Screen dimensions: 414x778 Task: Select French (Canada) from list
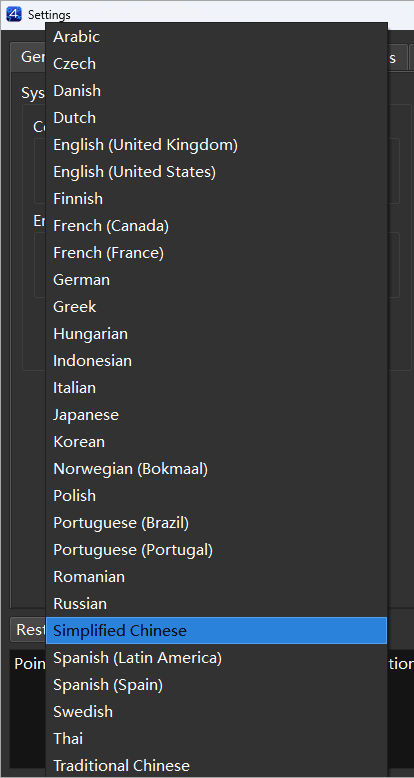216,226
